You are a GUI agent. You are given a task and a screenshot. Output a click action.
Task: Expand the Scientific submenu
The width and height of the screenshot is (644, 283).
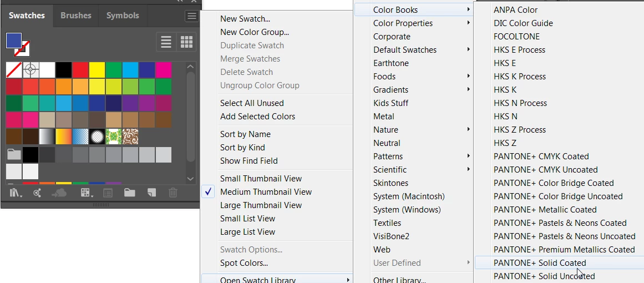click(x=413, y=170)
